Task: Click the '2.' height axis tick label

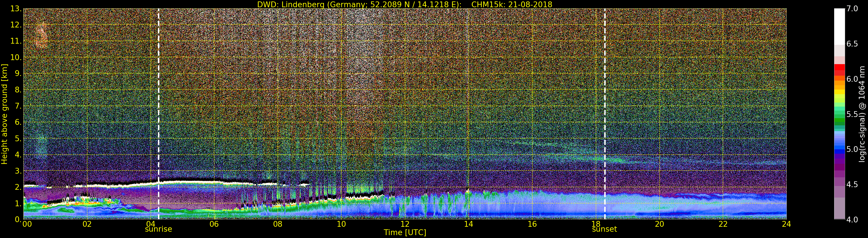Action: 18,187
